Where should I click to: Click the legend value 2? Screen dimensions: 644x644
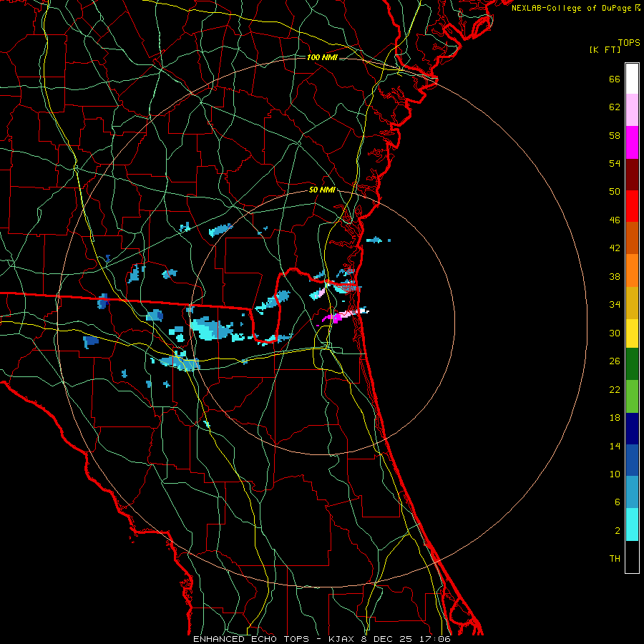(x=618, y=531)
